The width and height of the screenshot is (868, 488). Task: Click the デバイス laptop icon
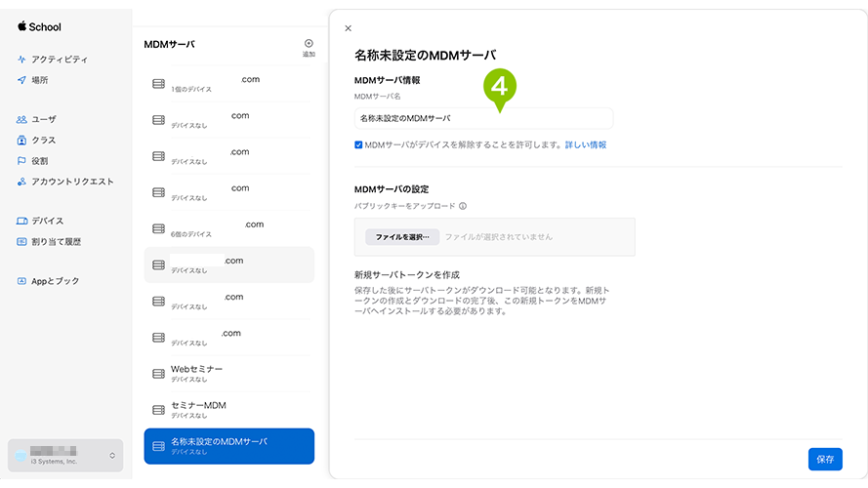[21, 221]
